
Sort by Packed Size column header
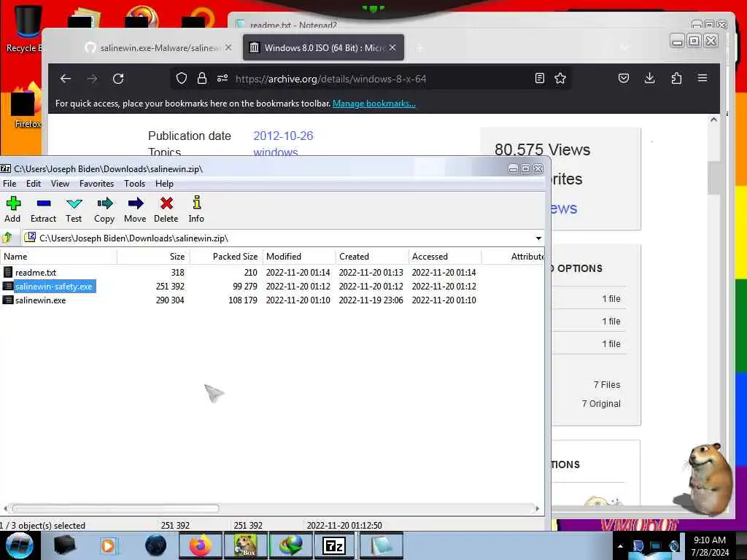(226, 256)
